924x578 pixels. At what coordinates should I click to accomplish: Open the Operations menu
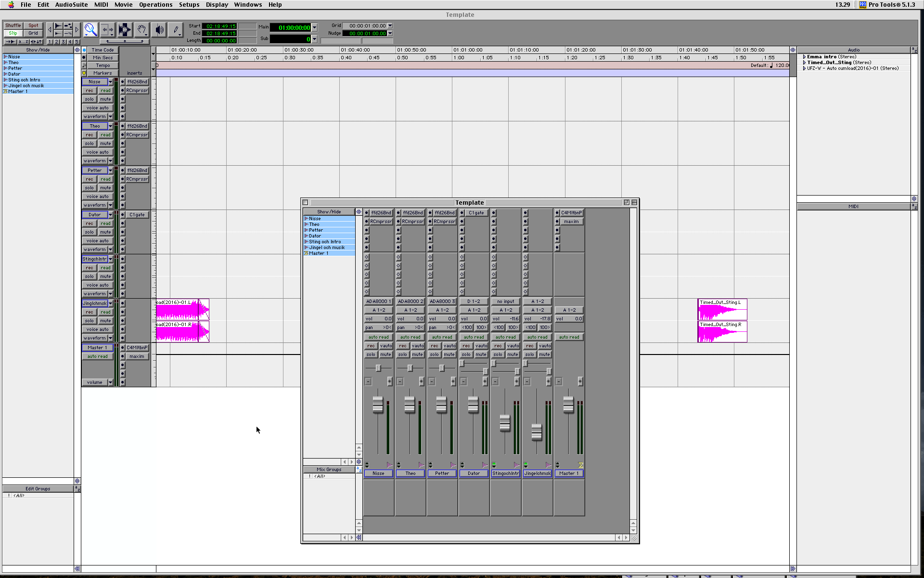pos(155,5)
